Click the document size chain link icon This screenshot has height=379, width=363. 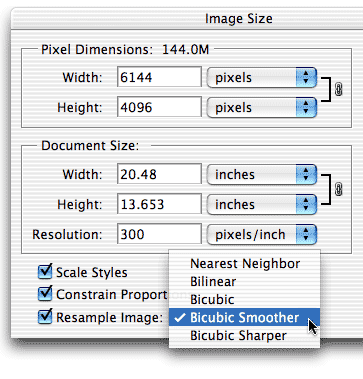(x=338, y=189)
